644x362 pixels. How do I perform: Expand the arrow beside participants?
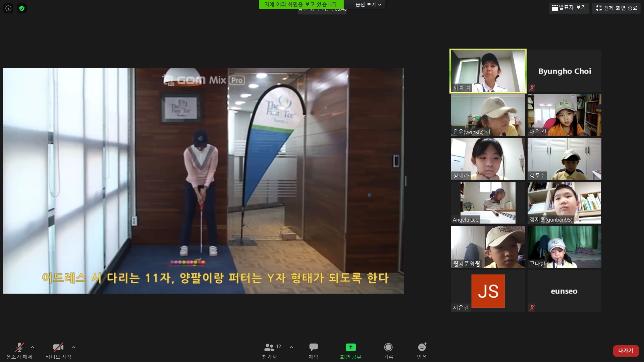pyautogui.click(x=291, y=347)
